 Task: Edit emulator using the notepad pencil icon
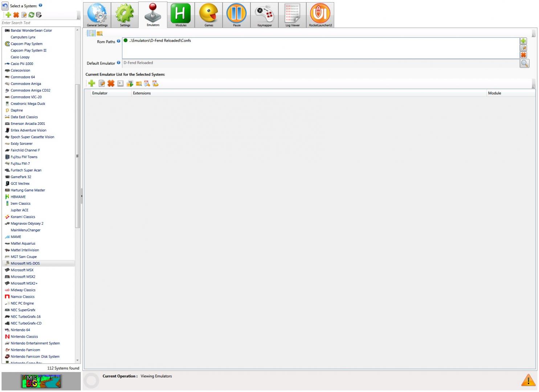[102, 83]
